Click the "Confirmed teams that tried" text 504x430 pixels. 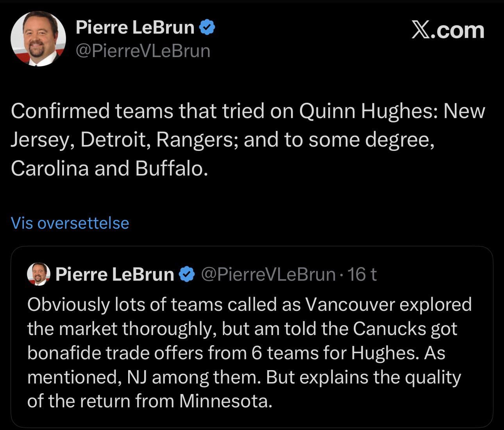116,111
